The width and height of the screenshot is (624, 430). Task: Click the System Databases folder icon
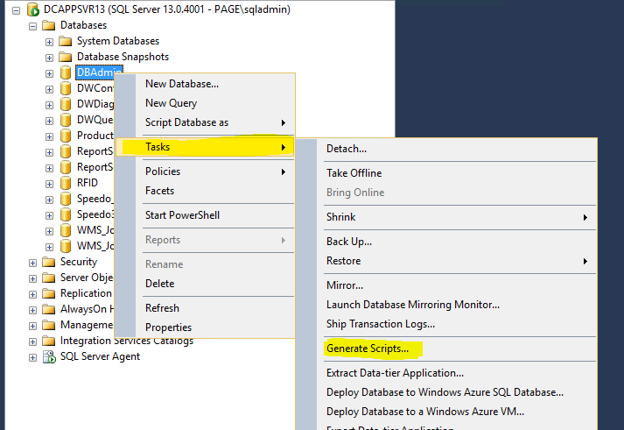pyautogui.click(x=65, y=41)
